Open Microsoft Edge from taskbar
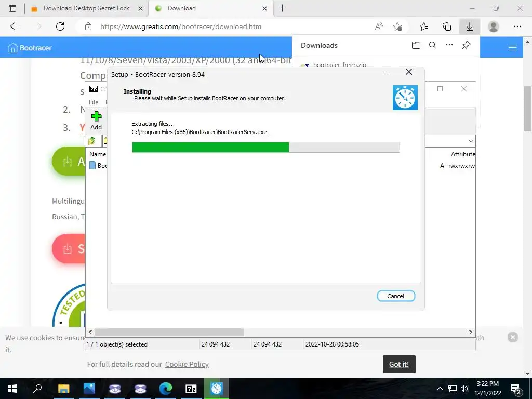 point(166,389)
